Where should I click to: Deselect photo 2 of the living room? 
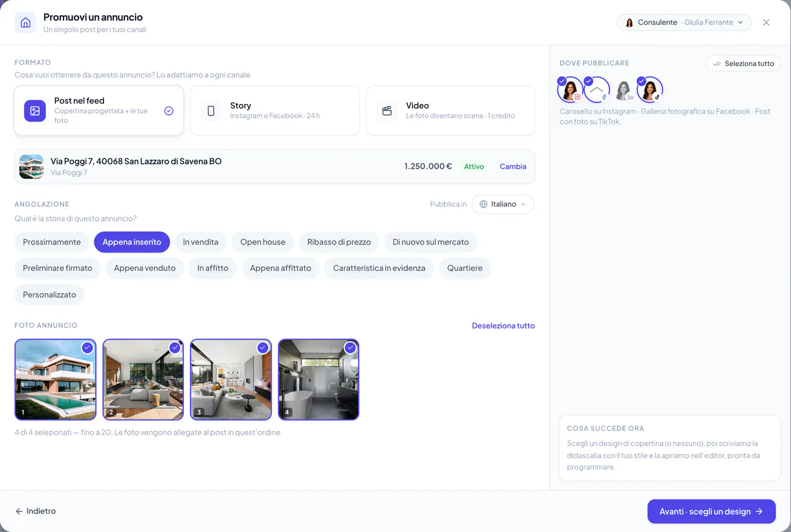pyautogui.click(x=143, y=379)
